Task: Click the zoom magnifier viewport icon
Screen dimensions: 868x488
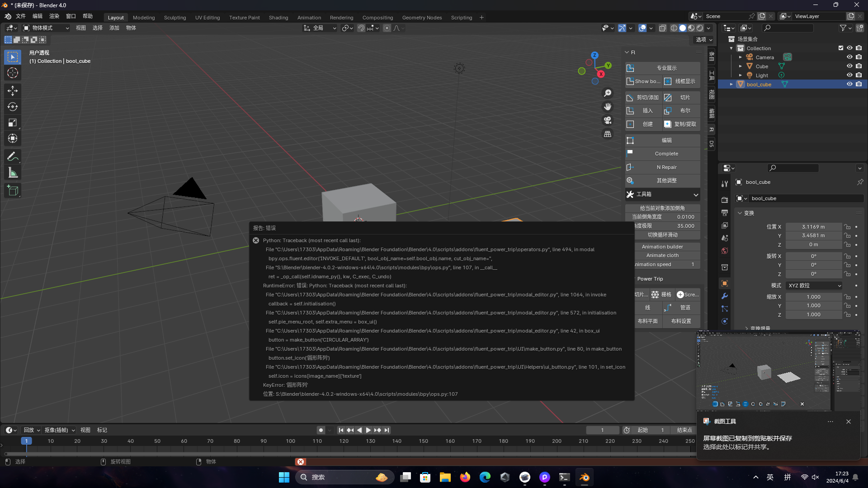Action: click(x=608, y=93)
